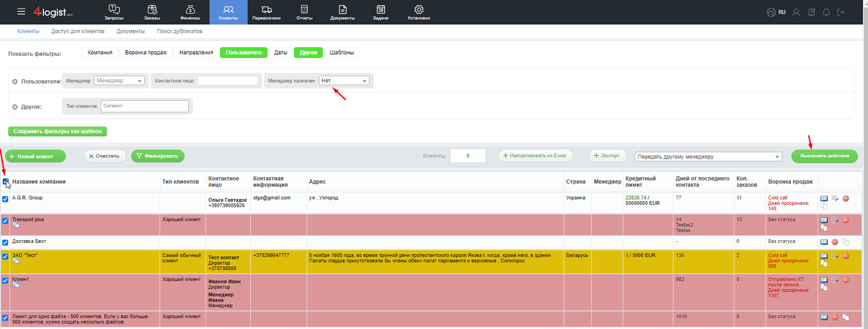Toggle the select-all clients checkbox
This screenshot has height=329, width=868.
pyautogui.click(x=5, y=182)
